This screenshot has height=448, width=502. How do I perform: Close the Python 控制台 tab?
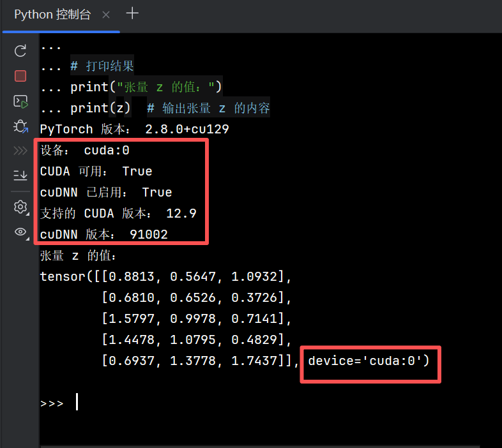tap(106, 15)
